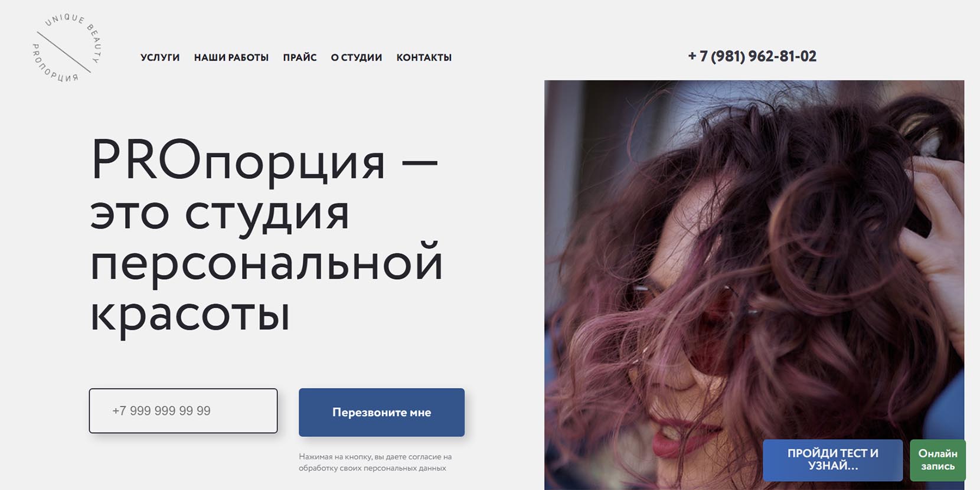Click the circular PROпорция Unique Beauty logo
980x490 pixels.
point(67,48)
